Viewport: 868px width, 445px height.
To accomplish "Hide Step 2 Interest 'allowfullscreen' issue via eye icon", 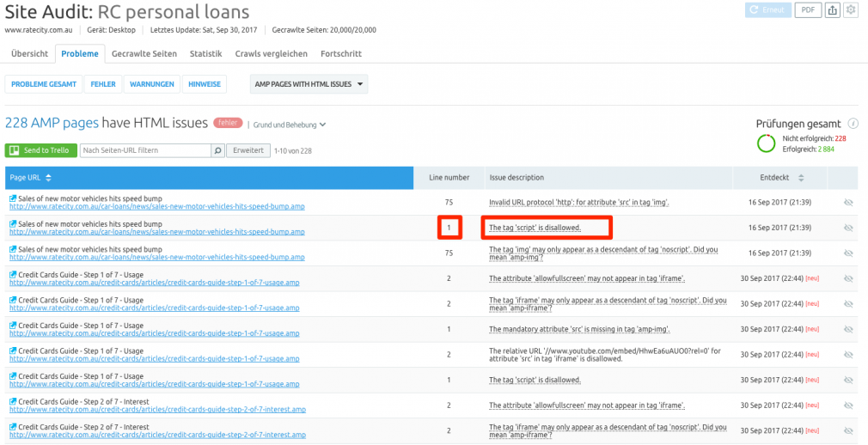I will point(847,405).
